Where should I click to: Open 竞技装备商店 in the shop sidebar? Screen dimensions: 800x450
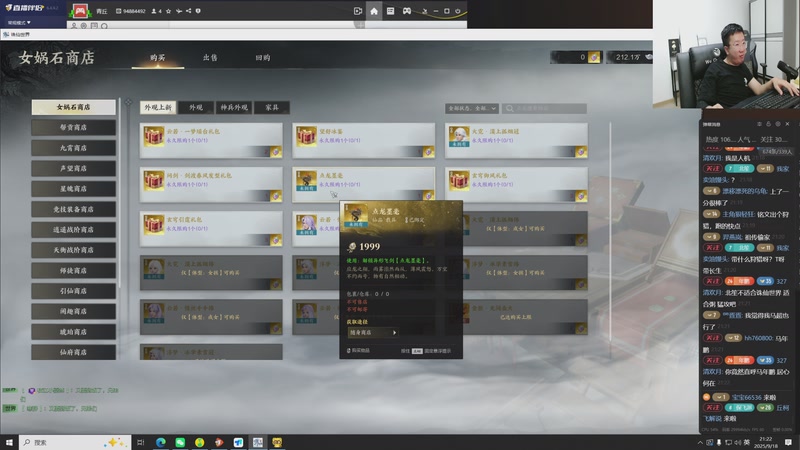(x=73, y=209)
